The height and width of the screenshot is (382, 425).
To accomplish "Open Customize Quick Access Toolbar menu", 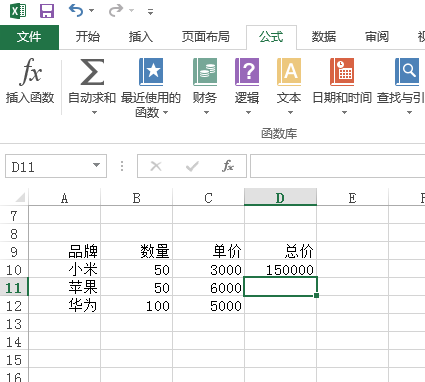I will pyautogui.click(x=150, y=12).
